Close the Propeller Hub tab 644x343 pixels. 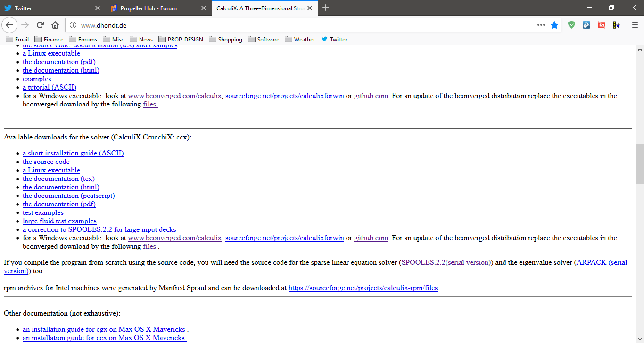[204, 8]
